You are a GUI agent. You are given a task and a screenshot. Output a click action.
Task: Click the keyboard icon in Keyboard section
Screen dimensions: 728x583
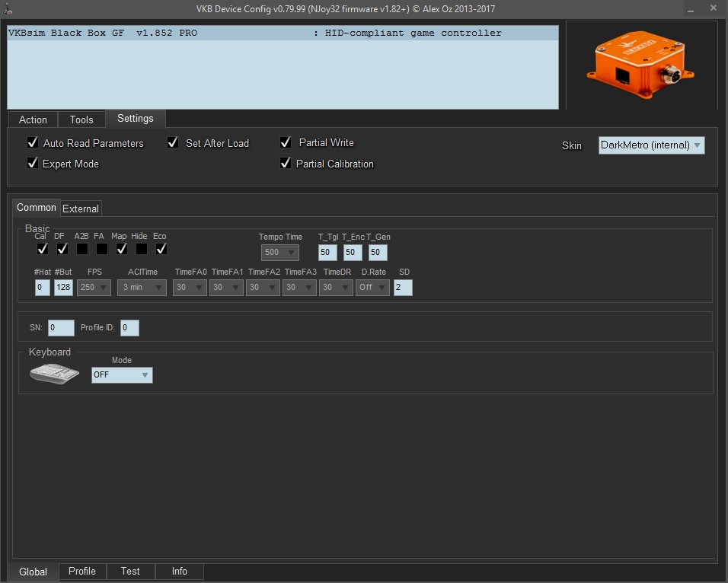point(54,374)
